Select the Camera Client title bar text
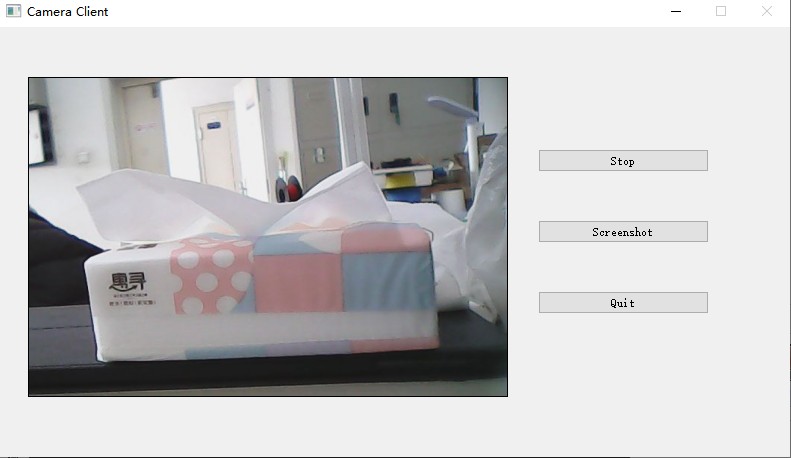The width and height of the screenshot is (791, 458). 67,12
